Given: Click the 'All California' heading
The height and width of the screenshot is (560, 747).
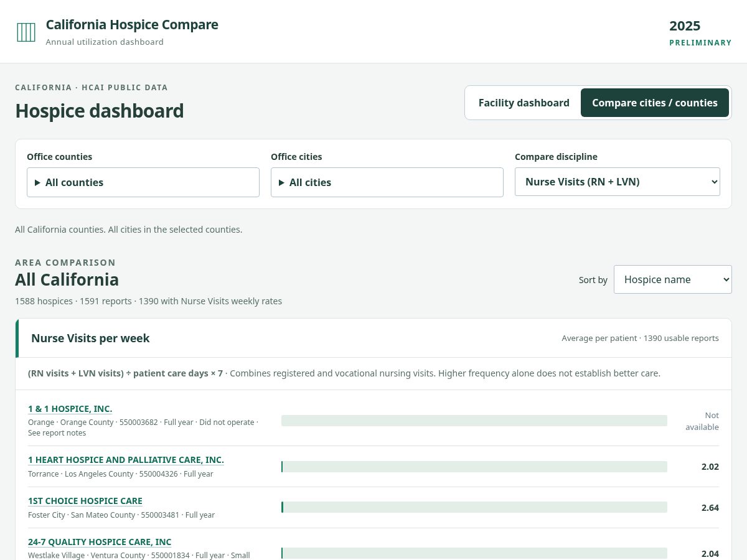Looking at the screenshot, I should tap(67, 279).
